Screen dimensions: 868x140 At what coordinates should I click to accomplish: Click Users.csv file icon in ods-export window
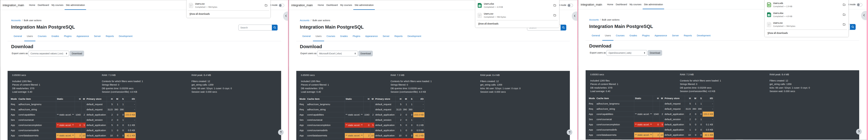pos(769,24)
